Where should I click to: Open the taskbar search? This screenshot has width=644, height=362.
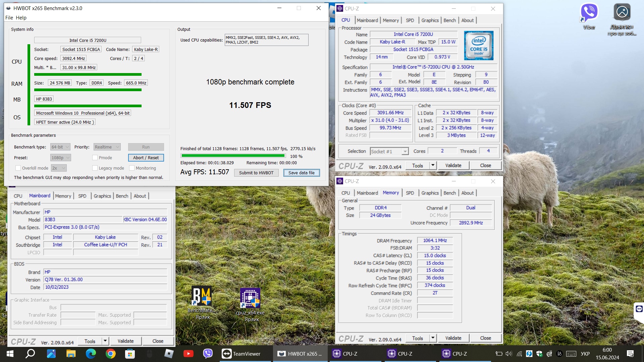pos(30,354)
